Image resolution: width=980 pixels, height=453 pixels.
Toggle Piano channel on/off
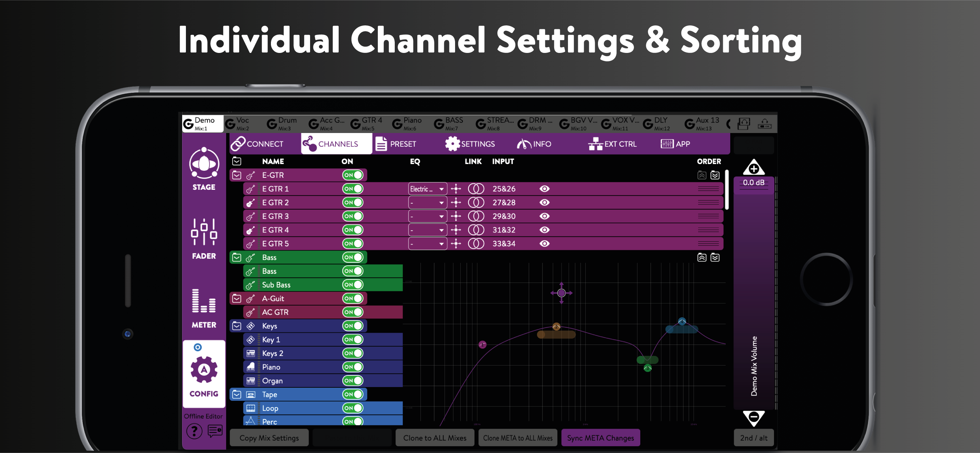pyautogui.click(x=353, y=367)
